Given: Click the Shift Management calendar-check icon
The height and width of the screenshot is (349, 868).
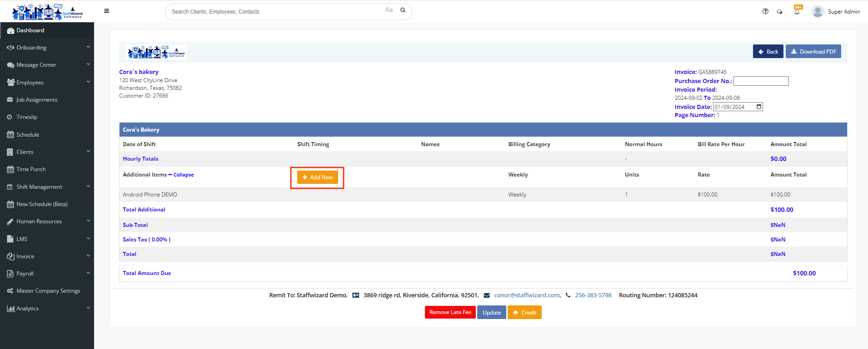Looking at the screenshot, I should pos(10,187).
